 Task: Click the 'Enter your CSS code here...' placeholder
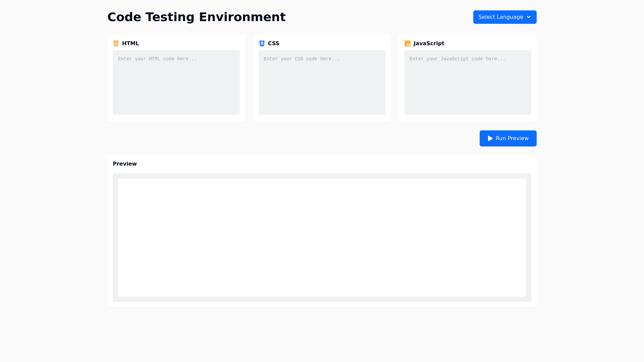coord(302,59)
